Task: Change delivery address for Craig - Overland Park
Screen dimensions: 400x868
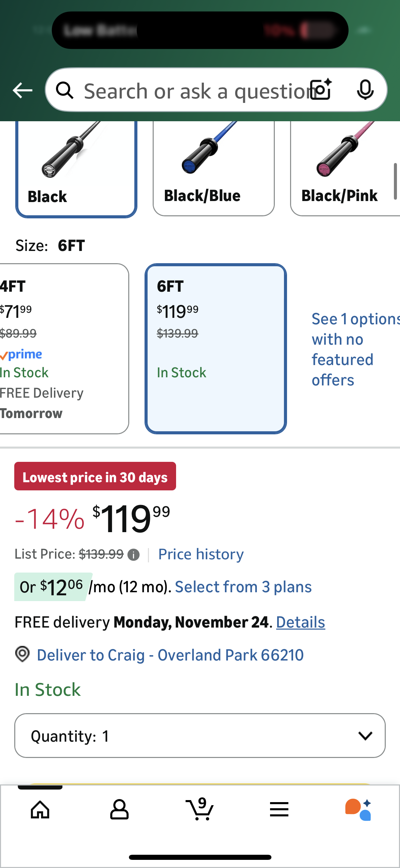Action: pyautogui.click(x=170, y=654)
